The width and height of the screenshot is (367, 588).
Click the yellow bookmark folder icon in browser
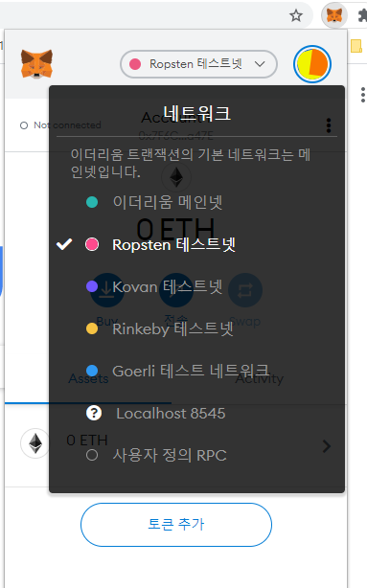(x=356, y=46)
